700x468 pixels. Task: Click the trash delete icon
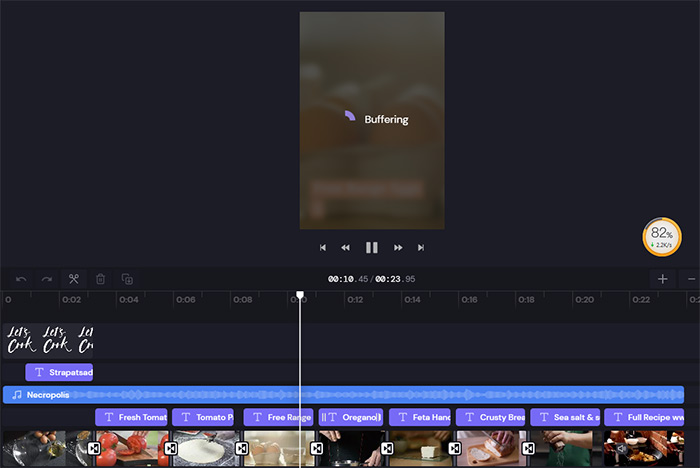click(x=100, y=279)
